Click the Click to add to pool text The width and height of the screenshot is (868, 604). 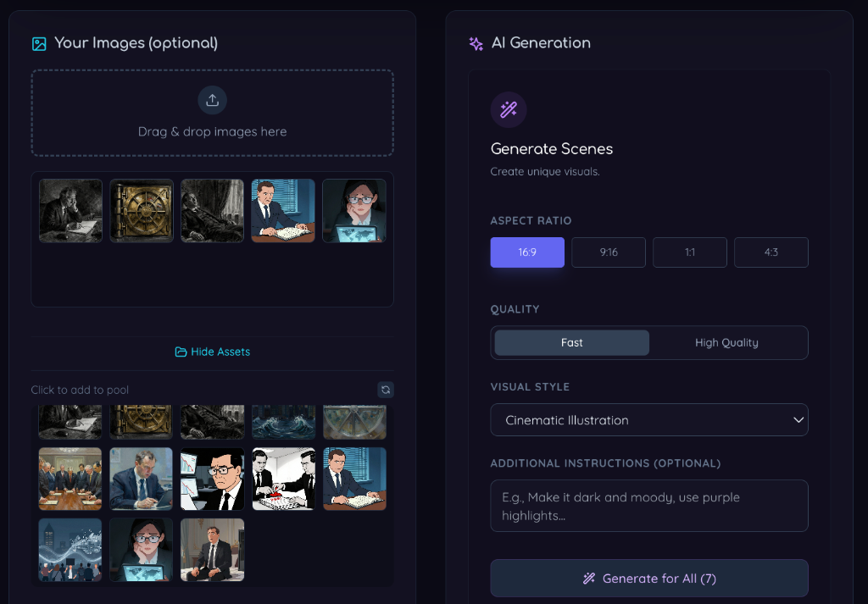tap(80, 390)
